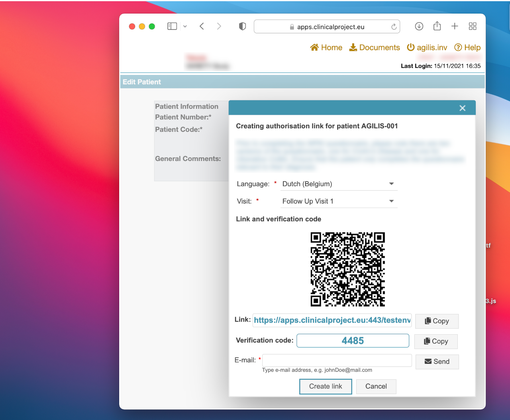Screen dimensions: 510x420
Task: Open a new tab with the plus icon
Action: click(x=455, y=26)
